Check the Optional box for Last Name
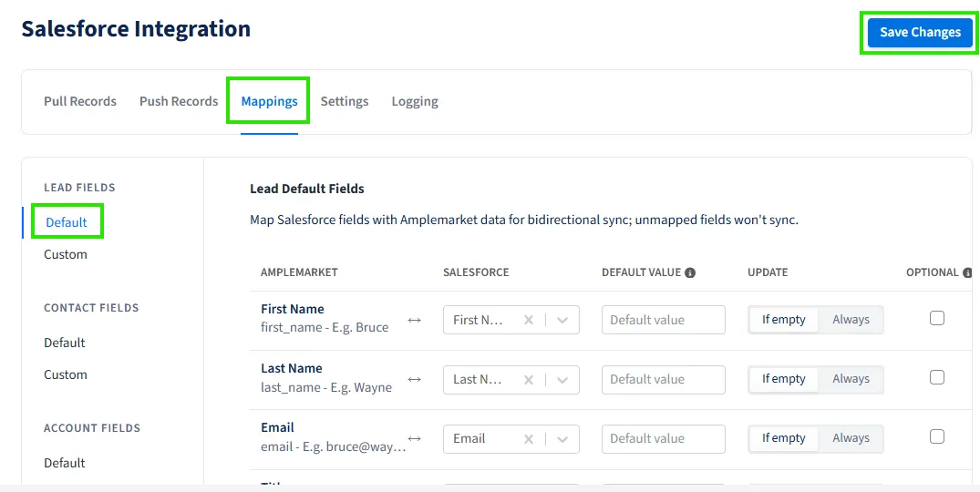Screen dimensions: 980x492 pos(937,377)
